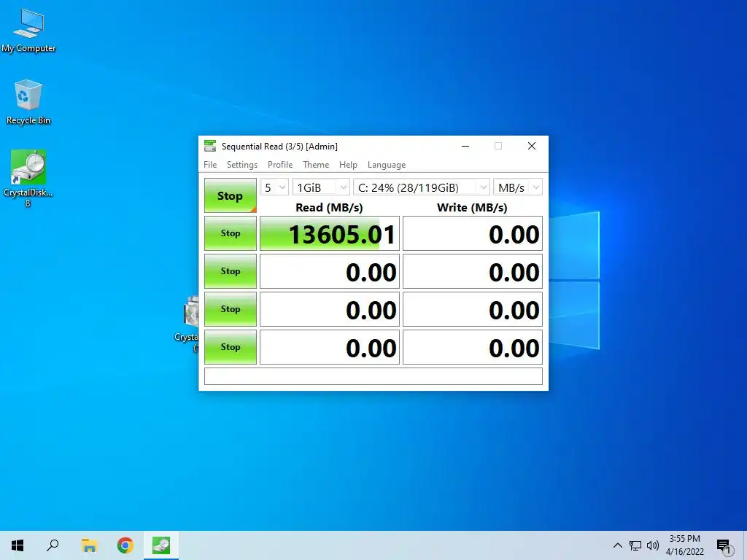Open network status tray icon

[x=635, y=545]
